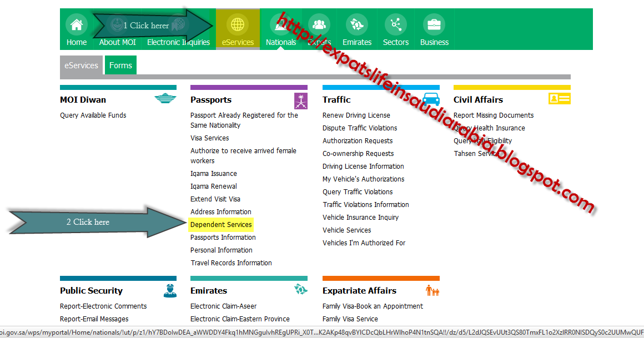Select the Sectors network icon
The width and height of the screenshot is (644, 338).
point(395,24)
